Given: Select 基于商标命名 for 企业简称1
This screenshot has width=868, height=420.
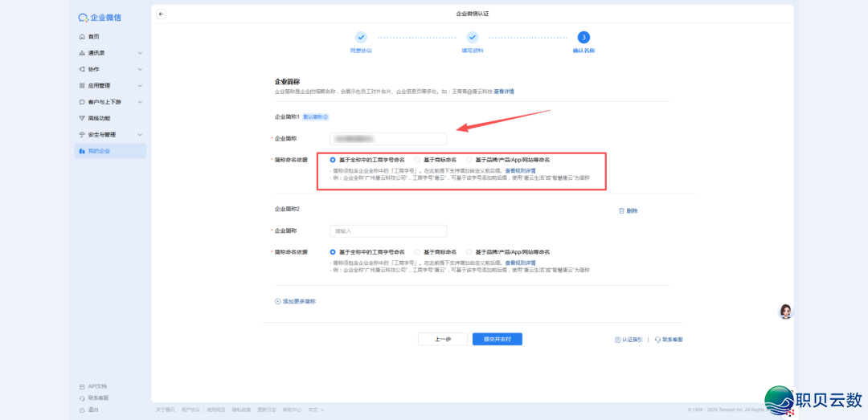Looking at the screenshot, I should [x=417, y=160].
